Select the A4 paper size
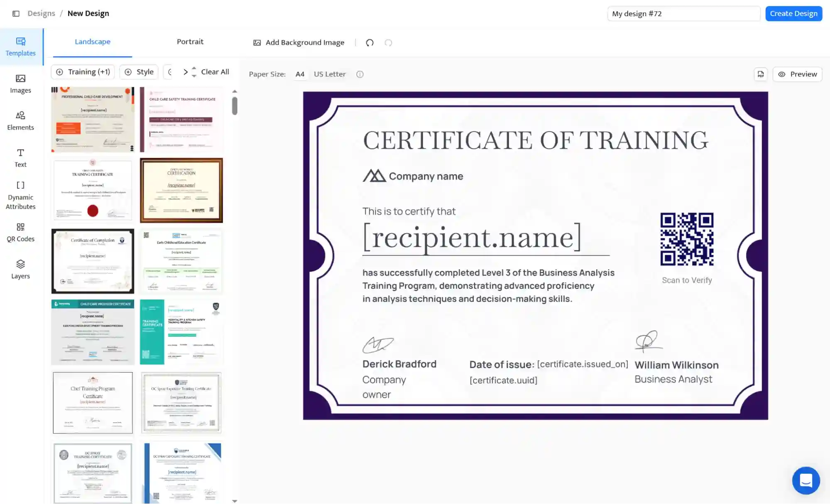The width and height of the screenshot is (830, 504). point(300,74)
